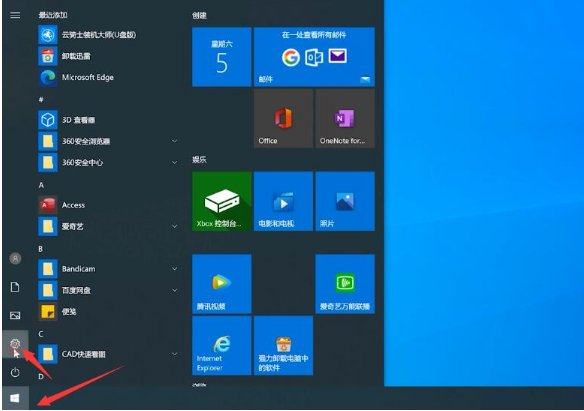Expand CAD快速看图 folder chevron
This screenshot has width=584, height=411.
click(x=174, y=354)
